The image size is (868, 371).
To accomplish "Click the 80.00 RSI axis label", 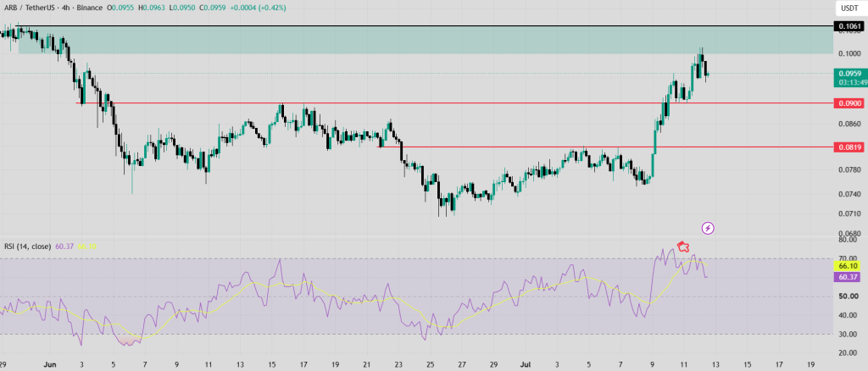I will pos(847,240).
